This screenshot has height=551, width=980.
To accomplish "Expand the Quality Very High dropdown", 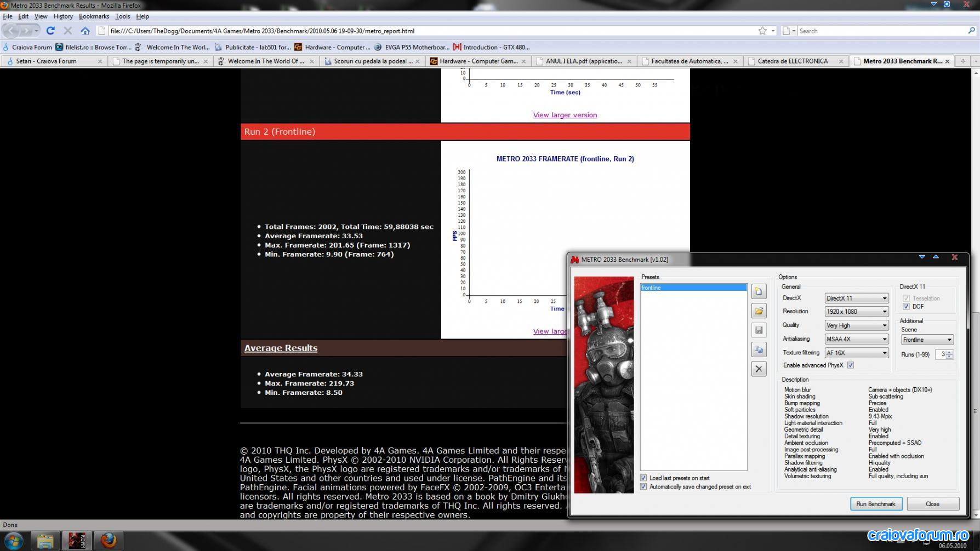I will (857, 325).
